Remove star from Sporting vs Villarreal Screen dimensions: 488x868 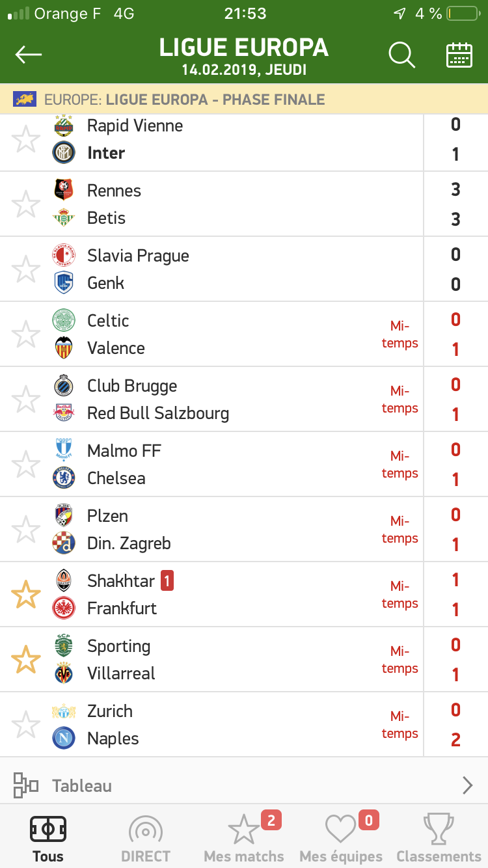(x=26, y=660)
